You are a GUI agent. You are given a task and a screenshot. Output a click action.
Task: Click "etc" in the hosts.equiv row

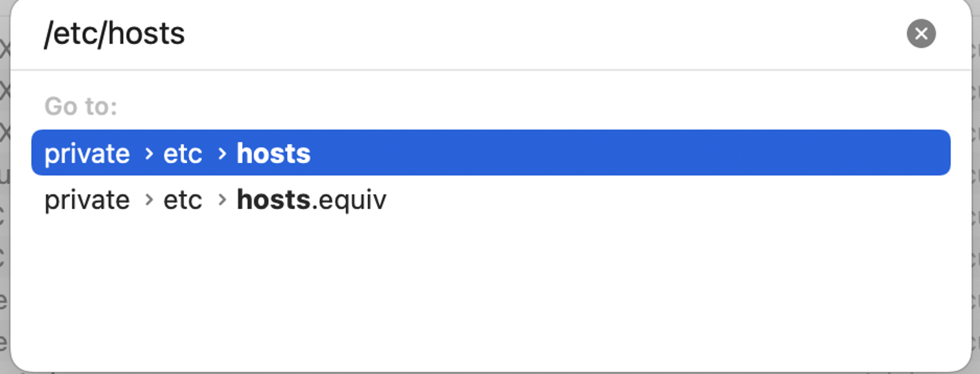(x=182, y=200)
